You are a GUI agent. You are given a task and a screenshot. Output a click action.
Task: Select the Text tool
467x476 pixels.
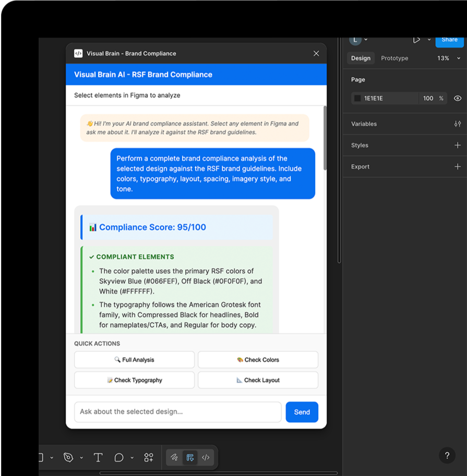(98, 457)
